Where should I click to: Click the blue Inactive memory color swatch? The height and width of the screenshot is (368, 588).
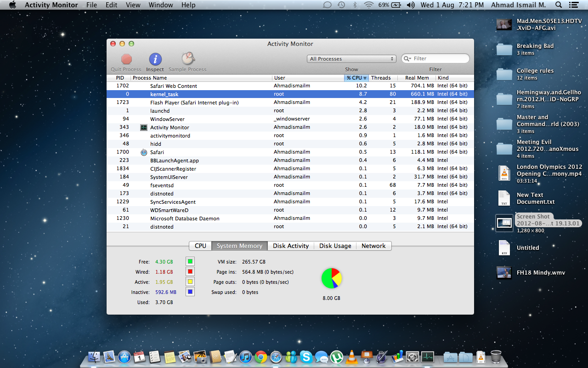190,292
